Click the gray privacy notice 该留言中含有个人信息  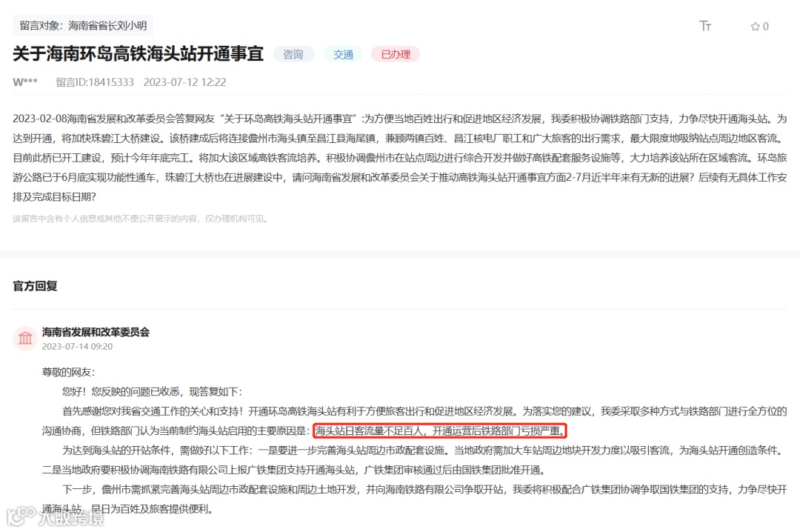140,219
